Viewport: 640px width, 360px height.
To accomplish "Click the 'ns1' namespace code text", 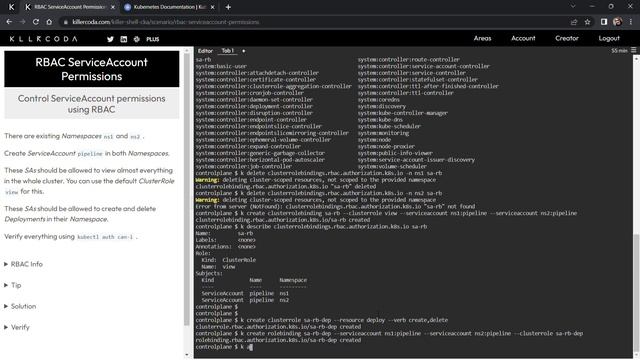I will tap(108, 137).
